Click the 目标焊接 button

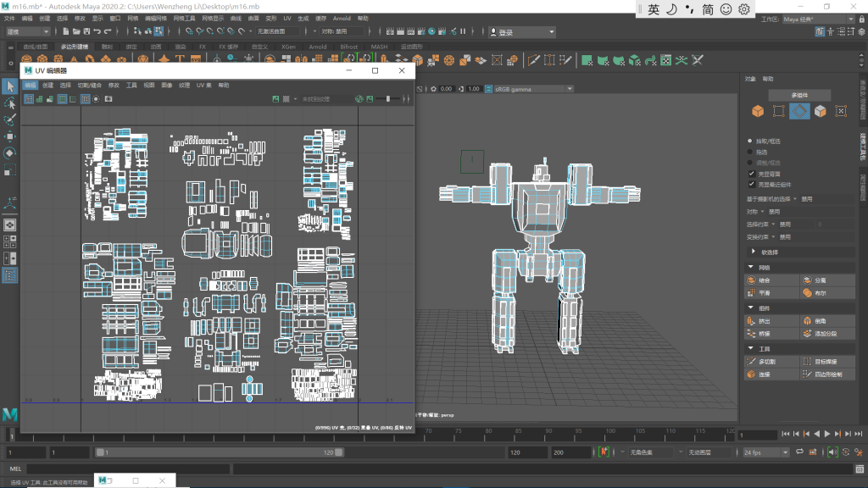(x=827, y=361)
